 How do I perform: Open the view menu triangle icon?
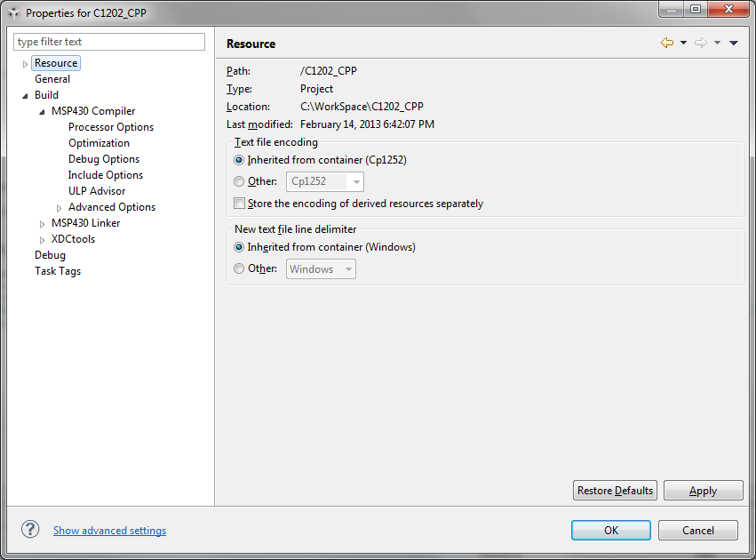[734, 43]
